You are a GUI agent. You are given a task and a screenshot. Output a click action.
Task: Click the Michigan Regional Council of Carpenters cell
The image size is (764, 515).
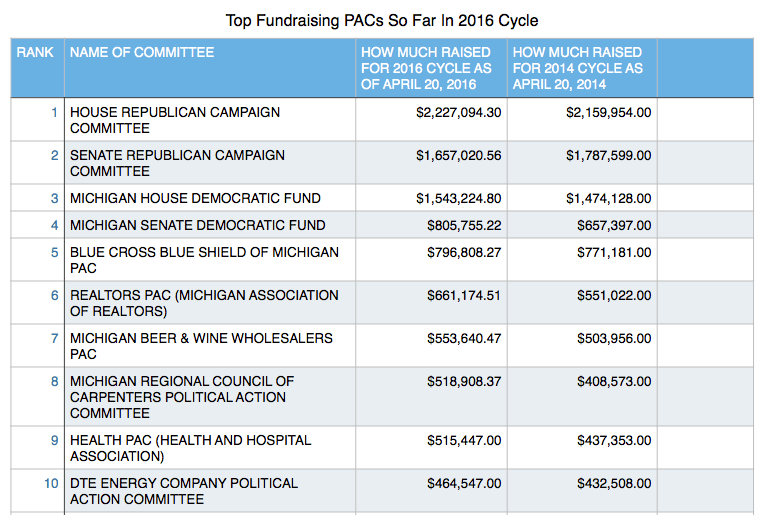(183, 396)
